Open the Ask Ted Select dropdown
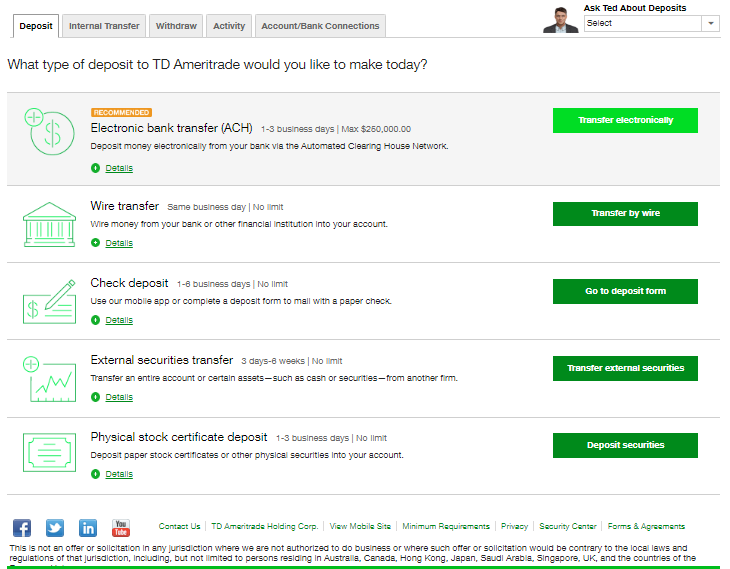Image resolution: width=730 pixels, height=569 pixels. (651, 23)
